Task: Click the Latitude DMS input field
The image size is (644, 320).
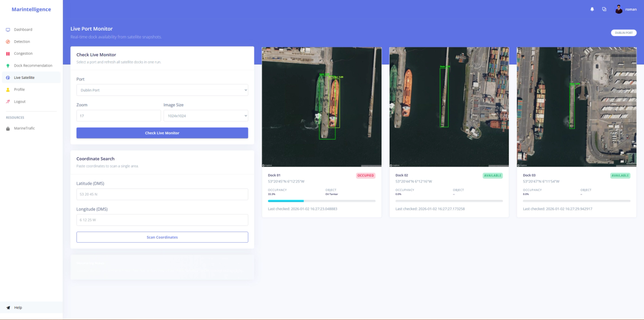Action: point(162,194)
